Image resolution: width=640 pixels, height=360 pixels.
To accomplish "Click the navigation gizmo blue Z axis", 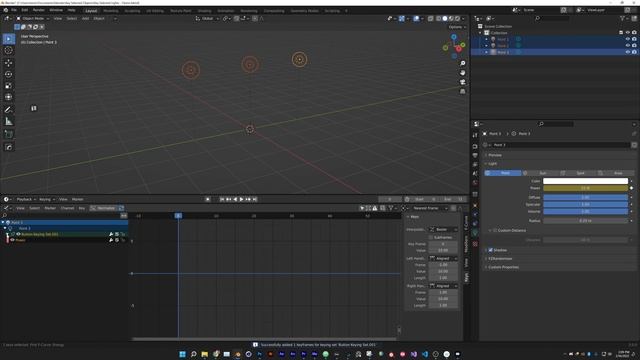I will coord(453,37).
